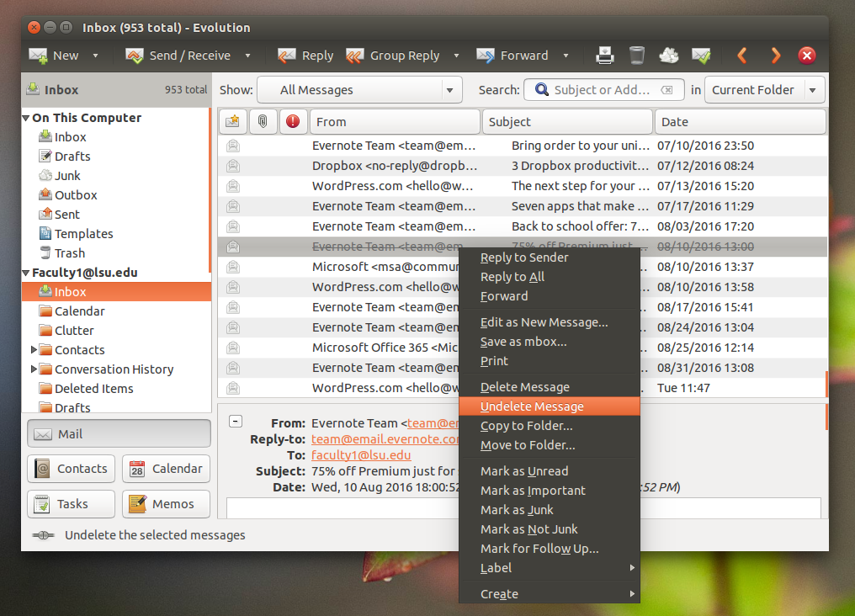Click the trash can delete icon
The width and height of the screenshot is (855, 616).
pos(637,56)
